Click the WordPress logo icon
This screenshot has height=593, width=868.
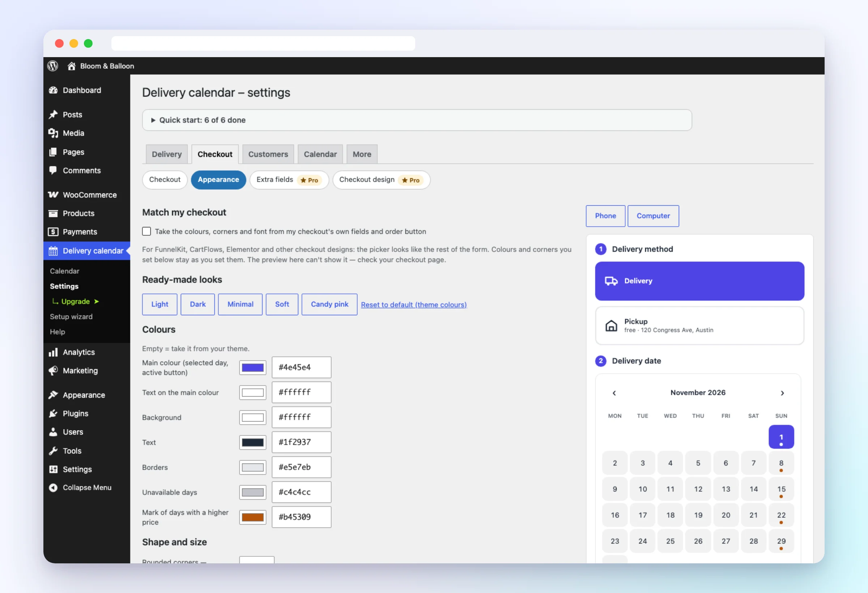pos(53,66)
